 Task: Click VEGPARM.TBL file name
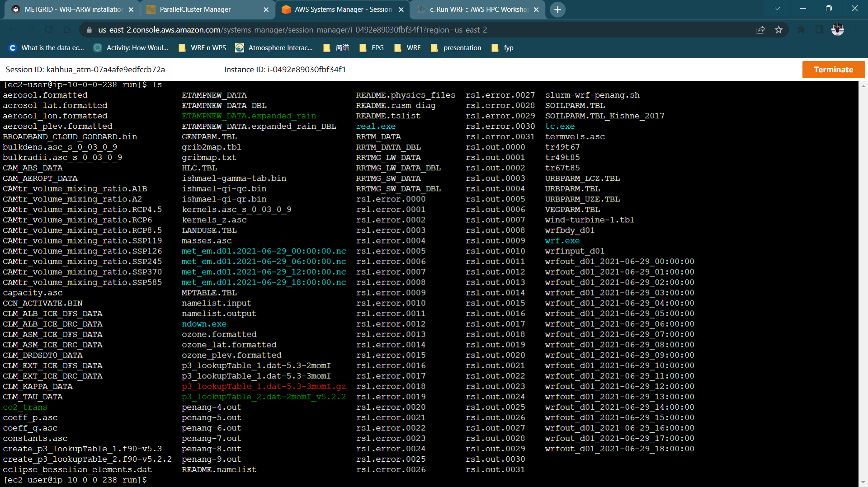[x=572, y=210]
